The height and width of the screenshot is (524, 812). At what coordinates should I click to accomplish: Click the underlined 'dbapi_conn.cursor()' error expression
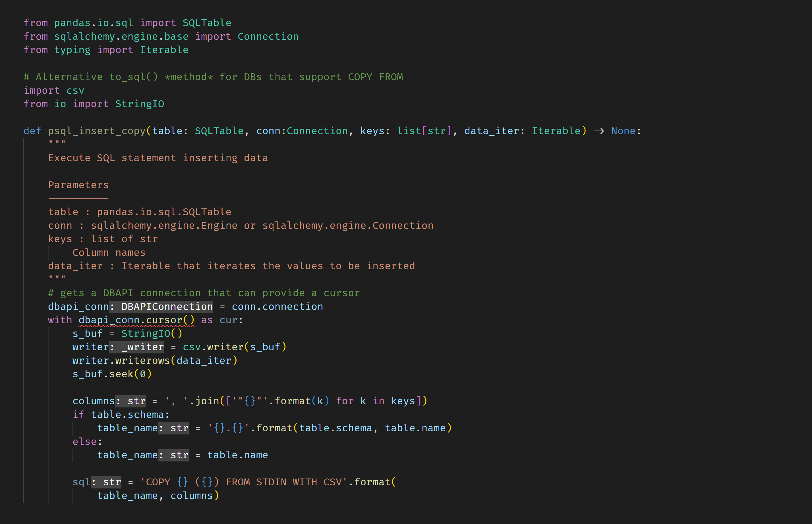(x=136, y=320)
